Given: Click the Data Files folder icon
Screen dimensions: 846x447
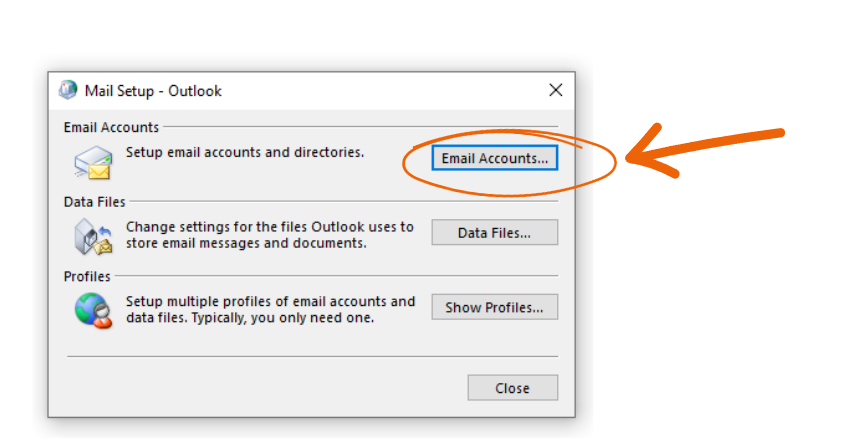Looking at the screenshot, I should click(x=93, y=236).
